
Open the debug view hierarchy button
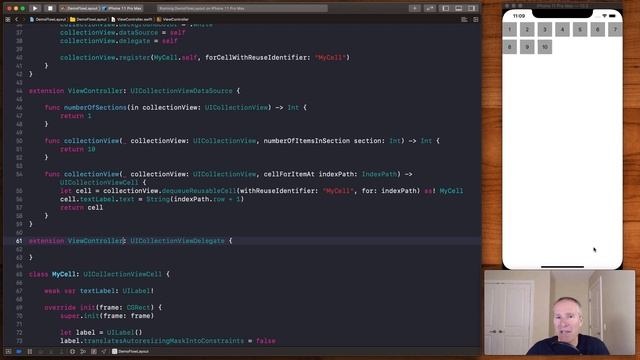click(73, 351)
